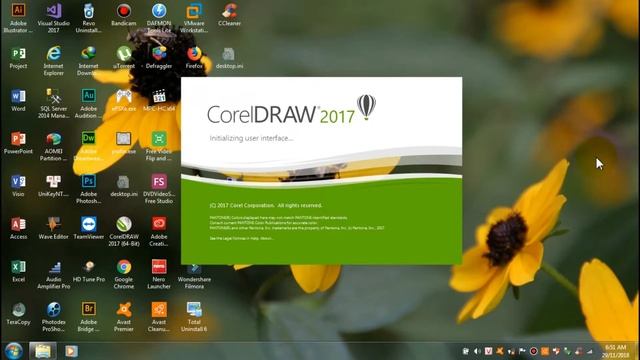Select the HD Tune Pro icon

[x=89, y=271]
